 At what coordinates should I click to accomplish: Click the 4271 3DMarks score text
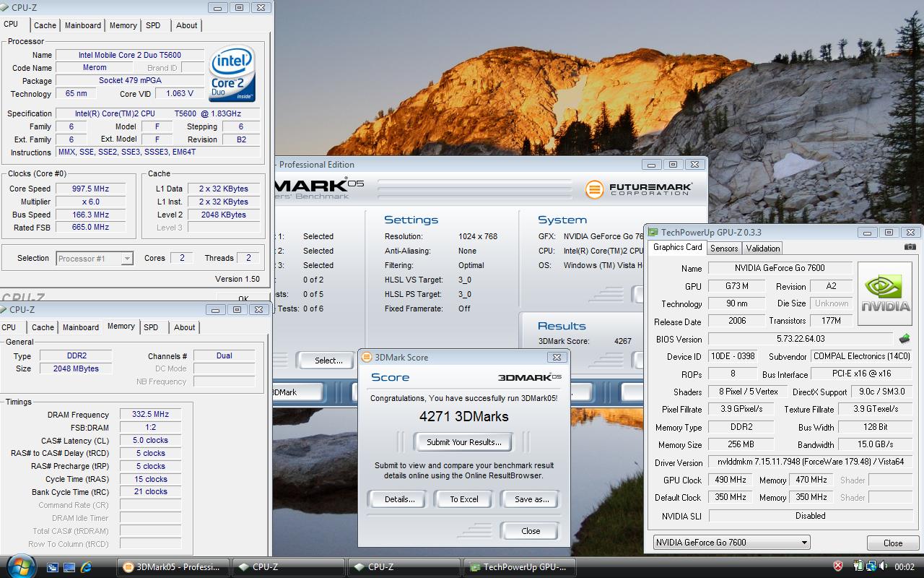463,417
